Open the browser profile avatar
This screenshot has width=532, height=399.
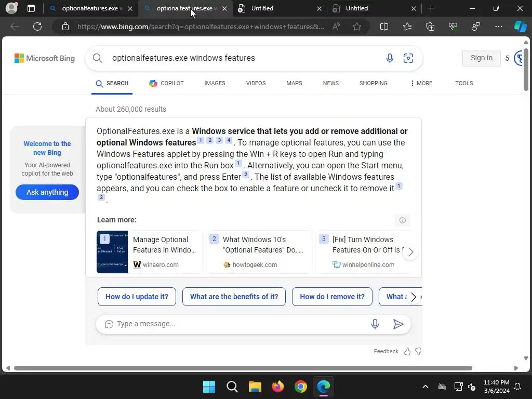[x=11, y=8]
